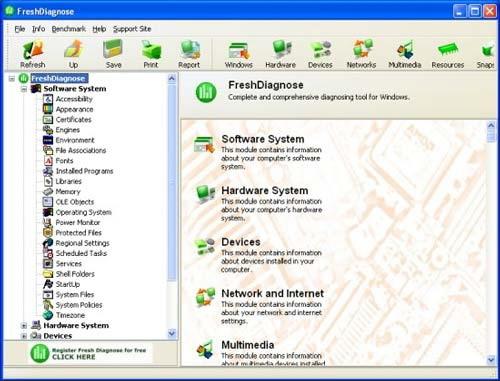Open the File menu
Image resolution: width=500 pixels, height=381 pixels.
[20, 29]
